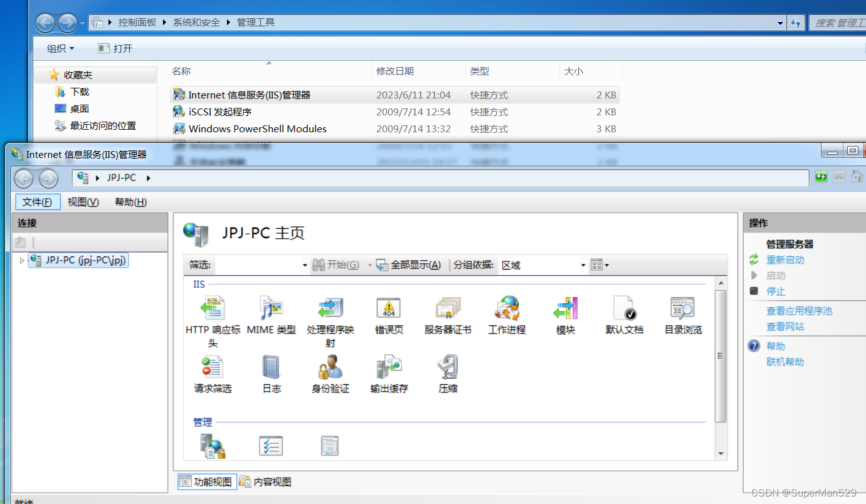Open the HTTP 响应标头 feature icon

pyautogui.click(x=213, y=308)
